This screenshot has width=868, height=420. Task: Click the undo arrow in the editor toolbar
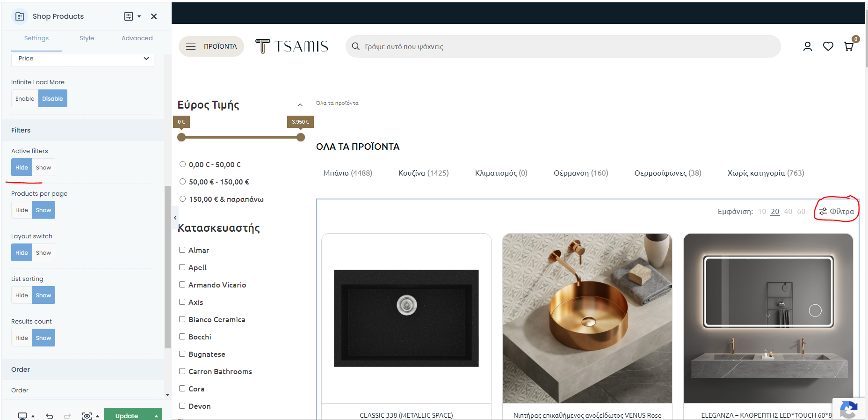50,416
